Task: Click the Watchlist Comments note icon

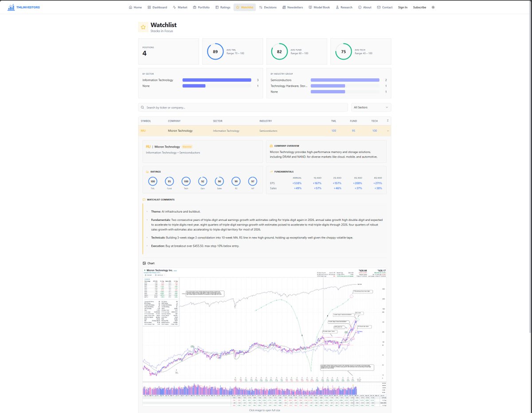Action: 144,200
